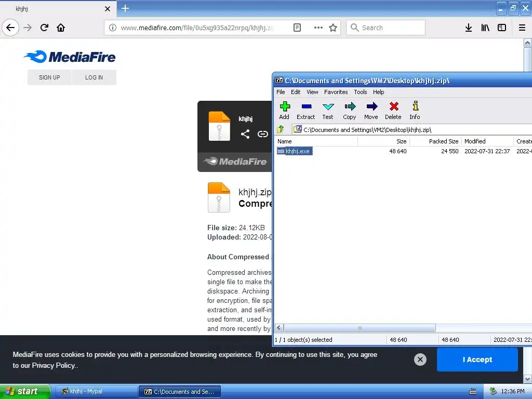Click the 2022-07-31 22:37 modified cell
The height and width of the screenshot is (399, 532).
click(x=487, y=151)
